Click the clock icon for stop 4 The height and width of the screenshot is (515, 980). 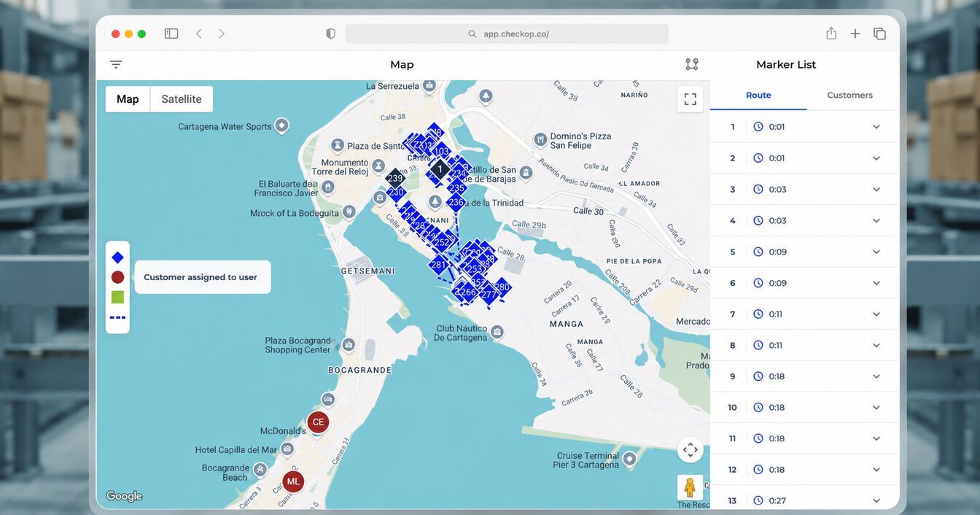[x=758, y=220]
